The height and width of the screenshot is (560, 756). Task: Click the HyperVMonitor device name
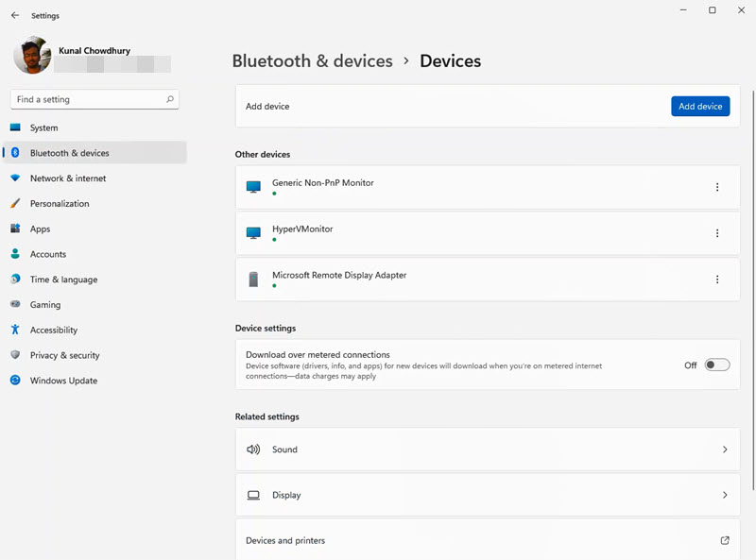(x=302, y=229)
